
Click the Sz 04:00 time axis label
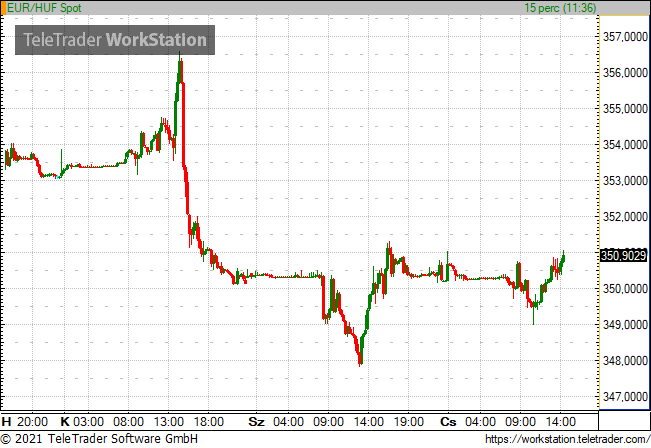(x=276, y=422)
